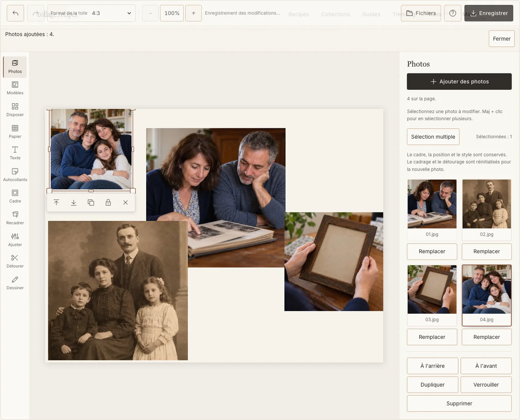The image size is (520, 420).
Task: Click the Supprimer button
Action: click(459, 403)
